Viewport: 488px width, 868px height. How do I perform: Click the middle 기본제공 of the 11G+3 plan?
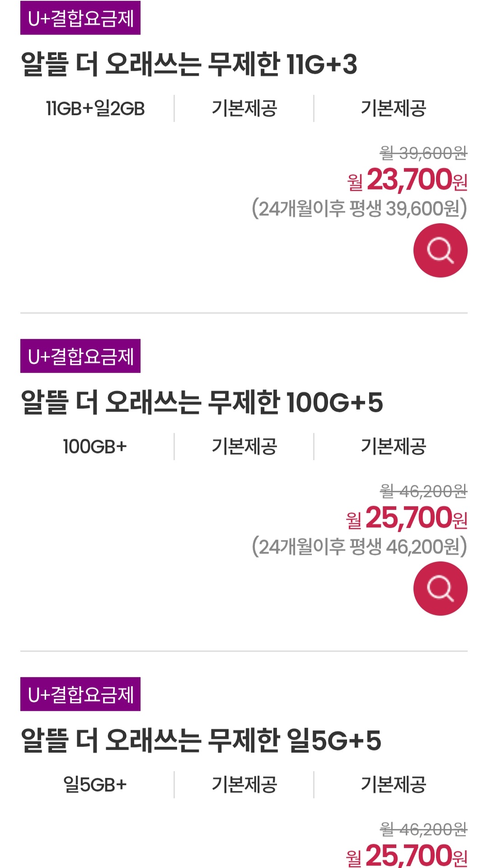coord(244,108)
